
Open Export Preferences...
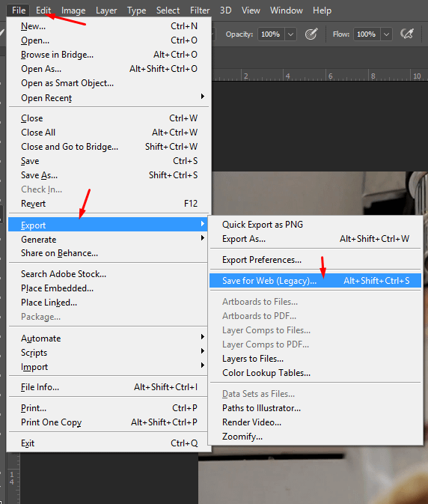point(315,260)
